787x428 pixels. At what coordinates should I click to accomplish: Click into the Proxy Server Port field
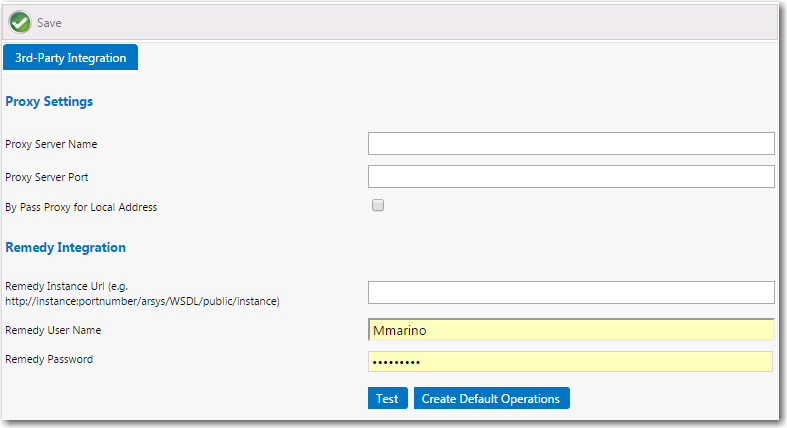(570, 177)
